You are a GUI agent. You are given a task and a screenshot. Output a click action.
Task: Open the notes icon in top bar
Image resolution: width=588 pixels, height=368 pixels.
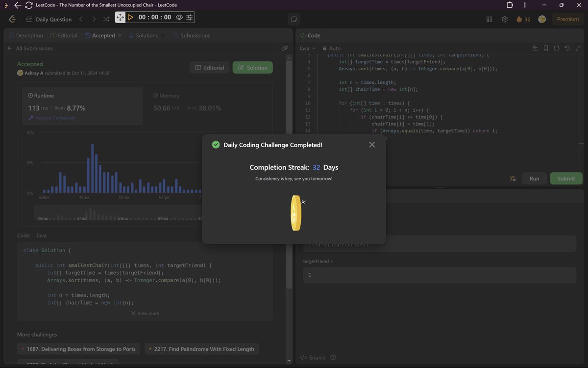tap(294, 19)
